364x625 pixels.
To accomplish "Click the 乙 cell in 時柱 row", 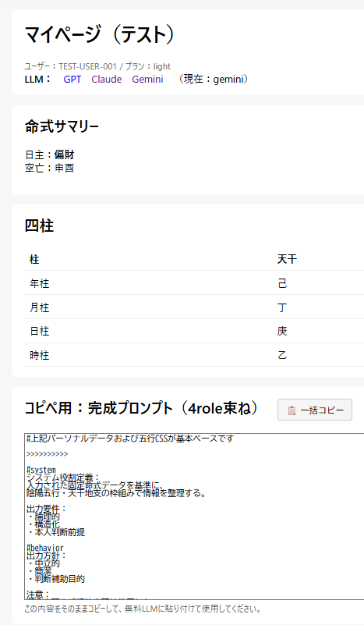I will (x=282, y=355).
